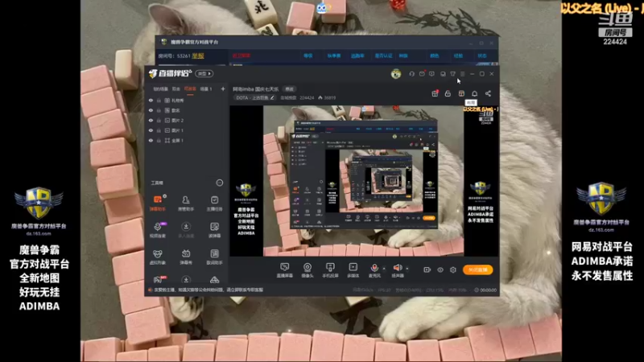The image size is (644, 362).
Task: Open the 弹幕秀 TV icon tool
Action: click(186, 257)
